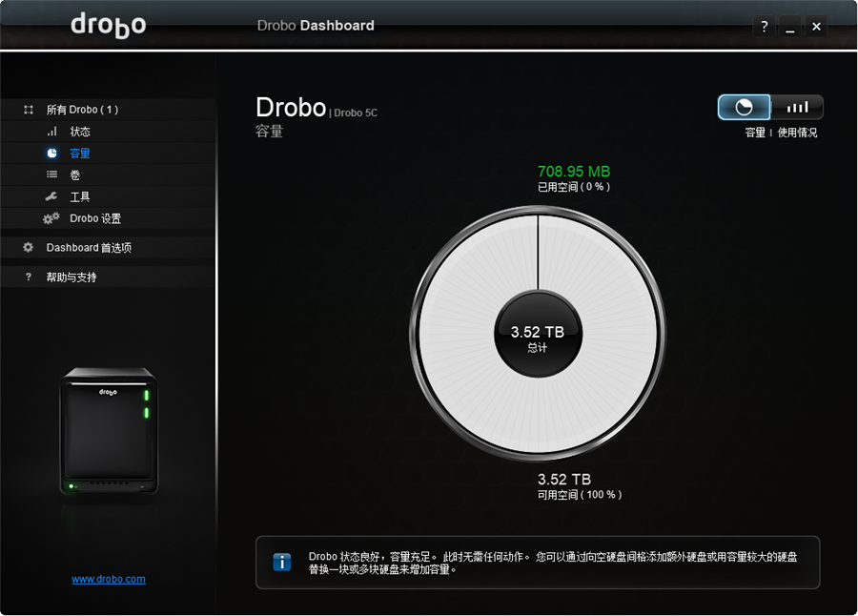Open the 状态 menu item
Viewport: 858px width, 616px height.
tap(80, 132)
